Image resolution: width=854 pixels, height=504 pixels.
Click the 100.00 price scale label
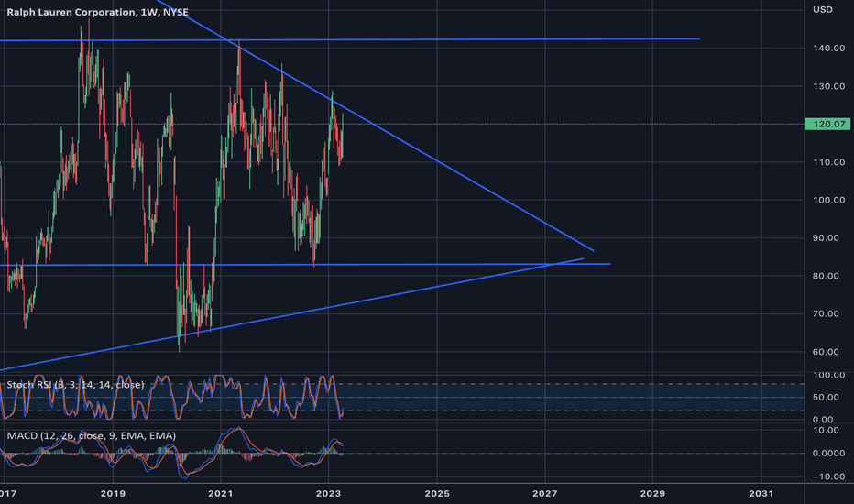coord(829,200)
